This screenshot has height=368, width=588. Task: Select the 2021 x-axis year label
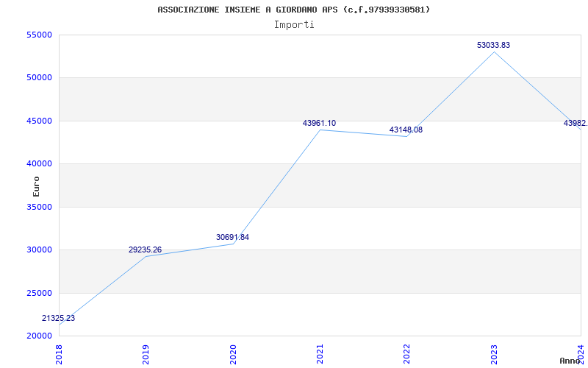[x=320, y=352]
